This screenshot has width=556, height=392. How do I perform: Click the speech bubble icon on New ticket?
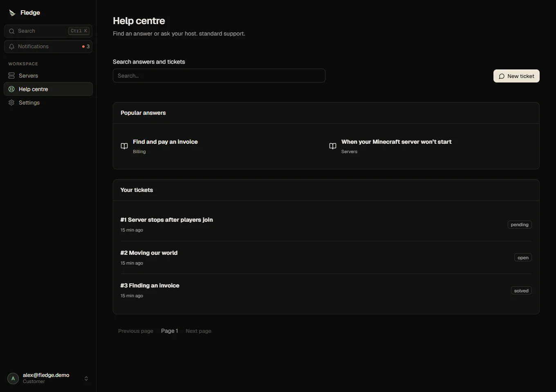(x=502, y=76)
